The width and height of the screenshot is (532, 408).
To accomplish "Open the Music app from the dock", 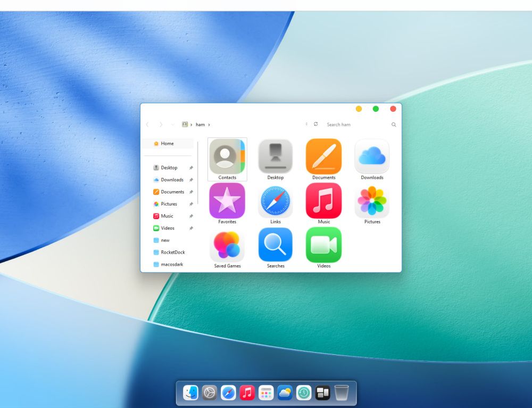I will (x=247, y=393).
